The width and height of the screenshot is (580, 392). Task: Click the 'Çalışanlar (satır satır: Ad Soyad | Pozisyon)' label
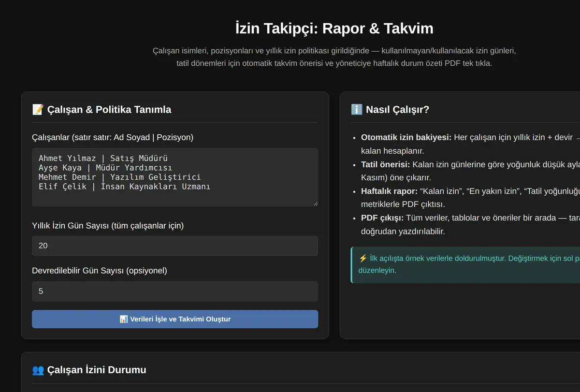pyautogui.click(x=113, y=137)
